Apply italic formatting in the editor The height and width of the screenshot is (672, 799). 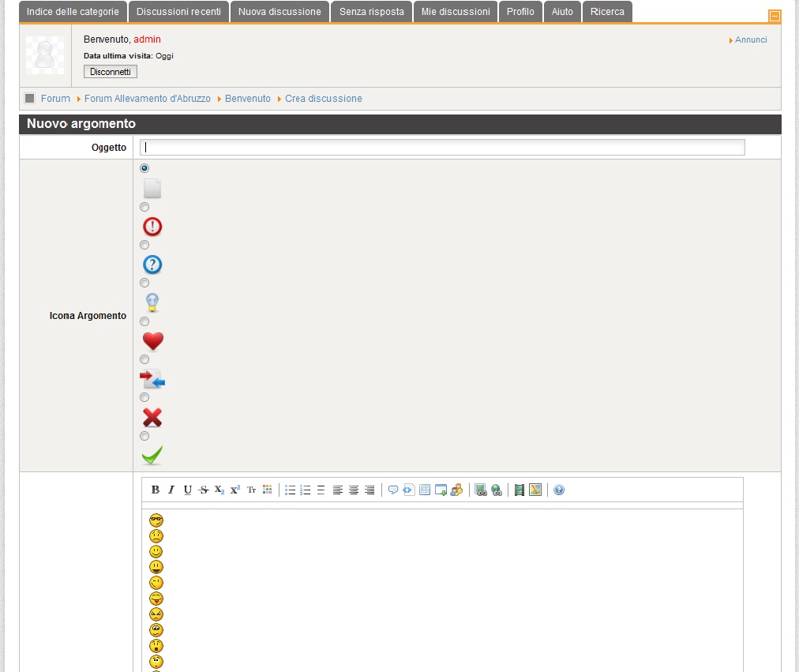coord(171,490)
